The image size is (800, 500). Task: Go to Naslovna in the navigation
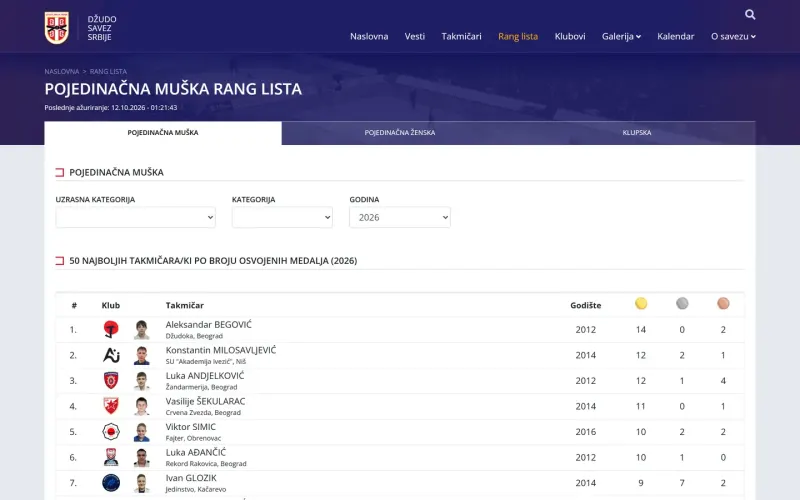[369, 36]
